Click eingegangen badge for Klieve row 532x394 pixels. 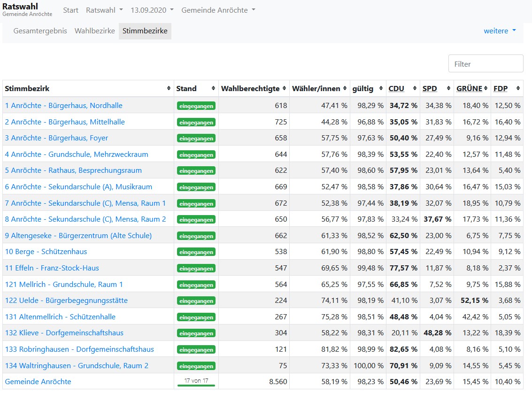coord(196,333)
